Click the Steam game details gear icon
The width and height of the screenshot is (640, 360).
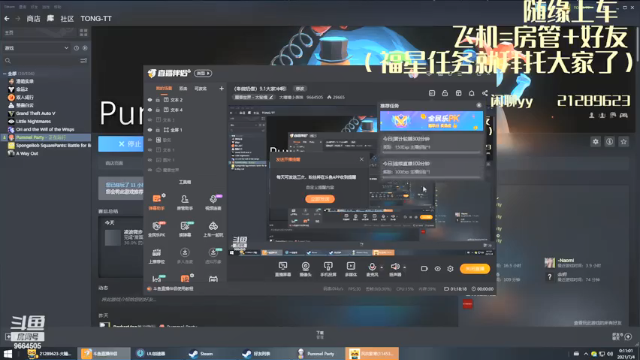[x=596, y=142]
